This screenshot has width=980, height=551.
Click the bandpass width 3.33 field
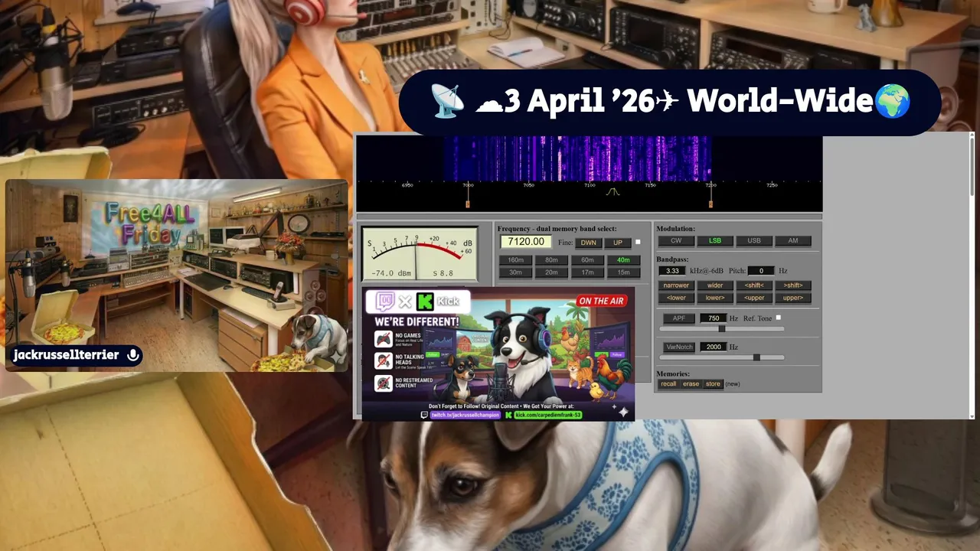coord(672,271)
